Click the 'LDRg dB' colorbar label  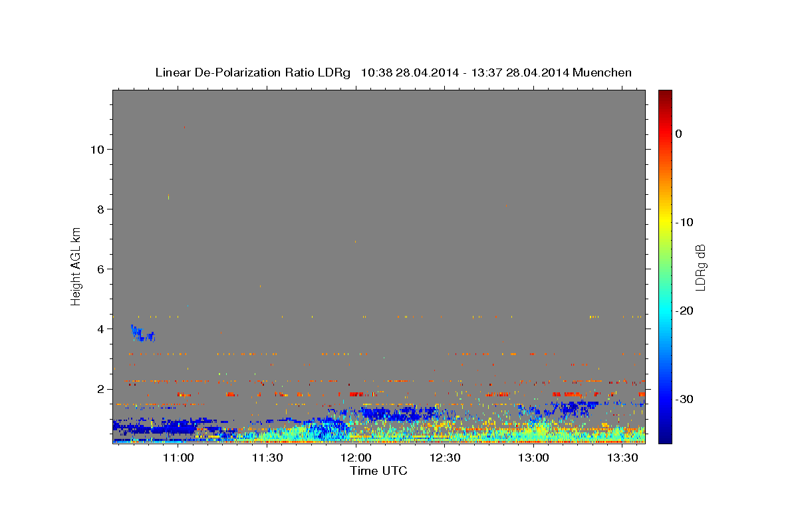click(700, 267)
